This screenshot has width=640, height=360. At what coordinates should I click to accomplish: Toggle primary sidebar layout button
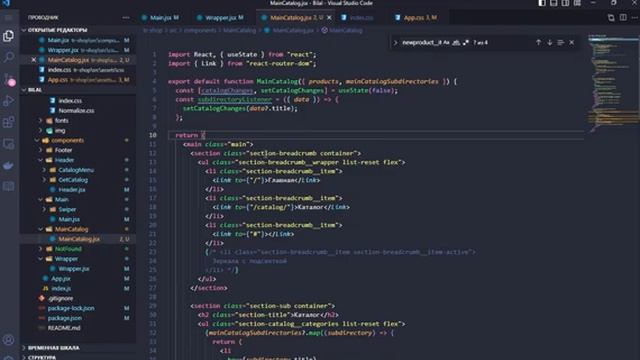coord(542,3)
